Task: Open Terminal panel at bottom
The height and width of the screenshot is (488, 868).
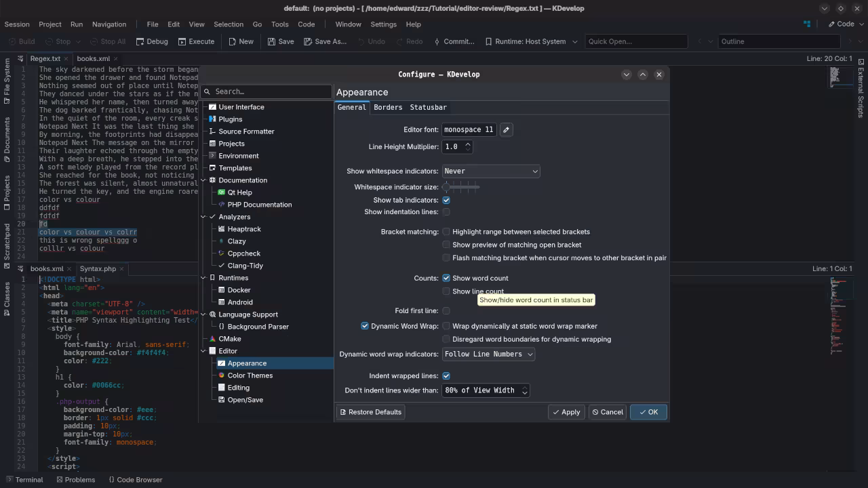Action: 24,479
